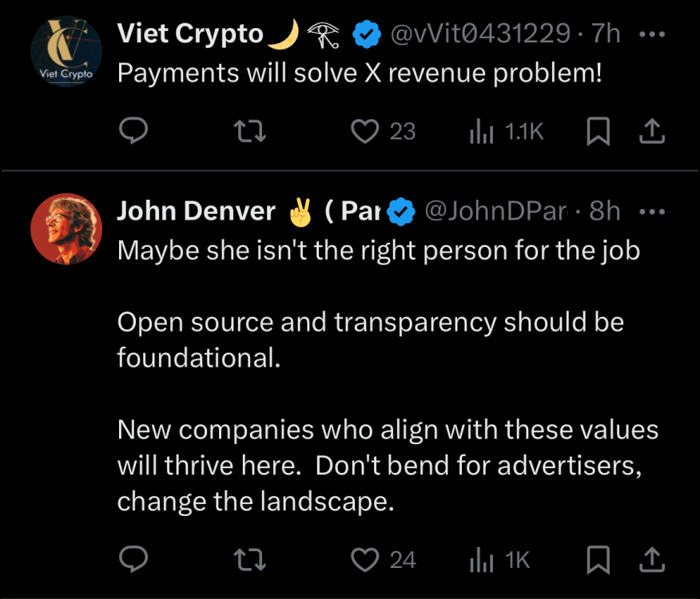Viewport: 700px width, 599px height.
Task: Open more options for John Denver's post
Action: coord(653,212)
